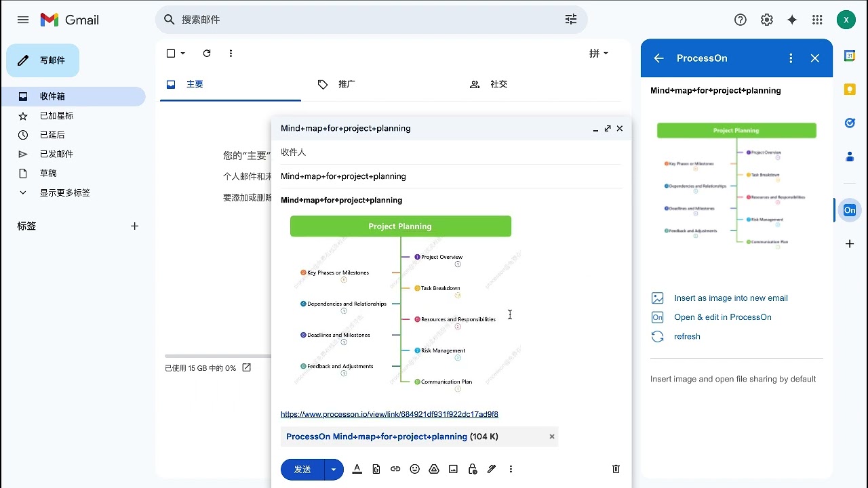The image size is (868, 488).
Task: Toggle confidential mode lock icon
Action: click(x=473, y=469)
